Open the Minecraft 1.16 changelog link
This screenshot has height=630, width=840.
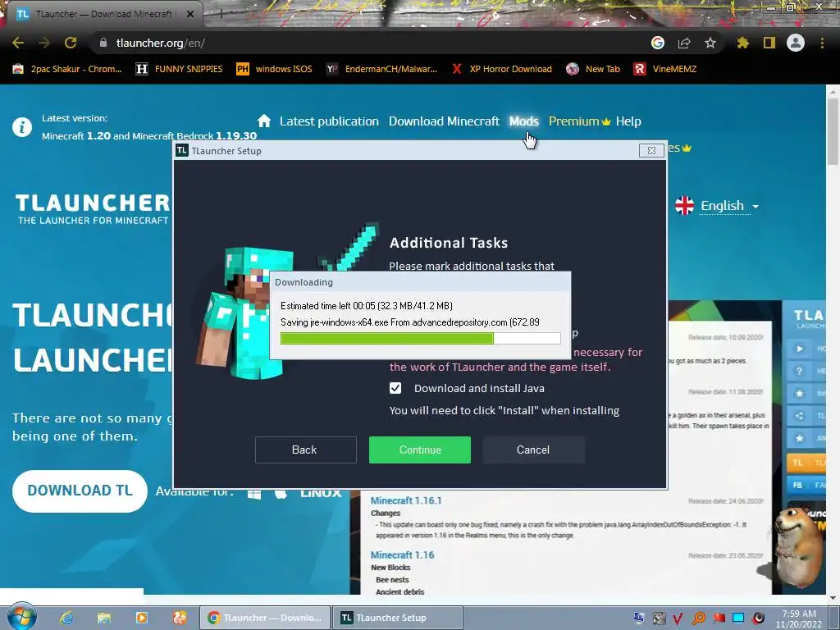[402, 555]
